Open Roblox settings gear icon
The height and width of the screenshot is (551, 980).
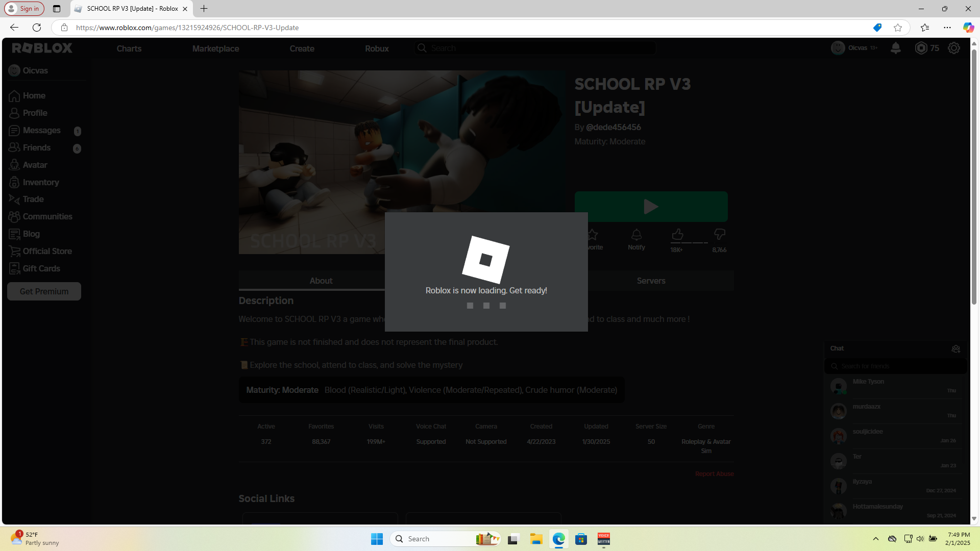[953, 48]
